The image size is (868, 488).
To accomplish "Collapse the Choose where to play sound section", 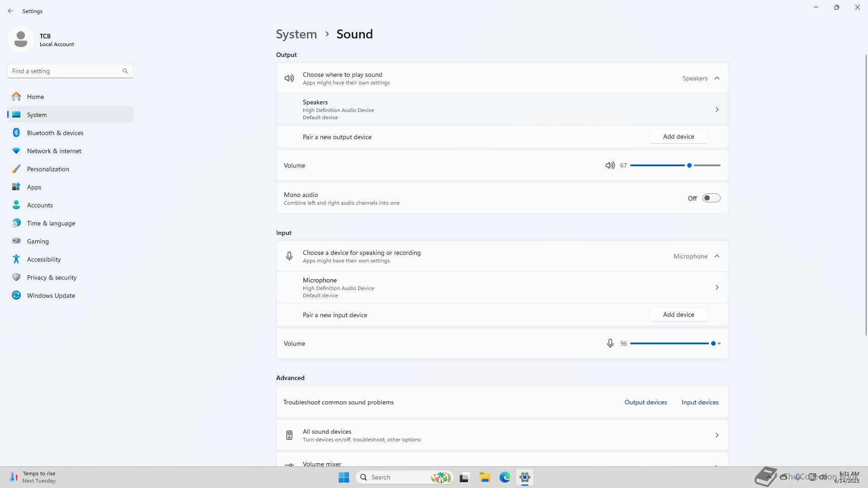I will tap(717, 78).
